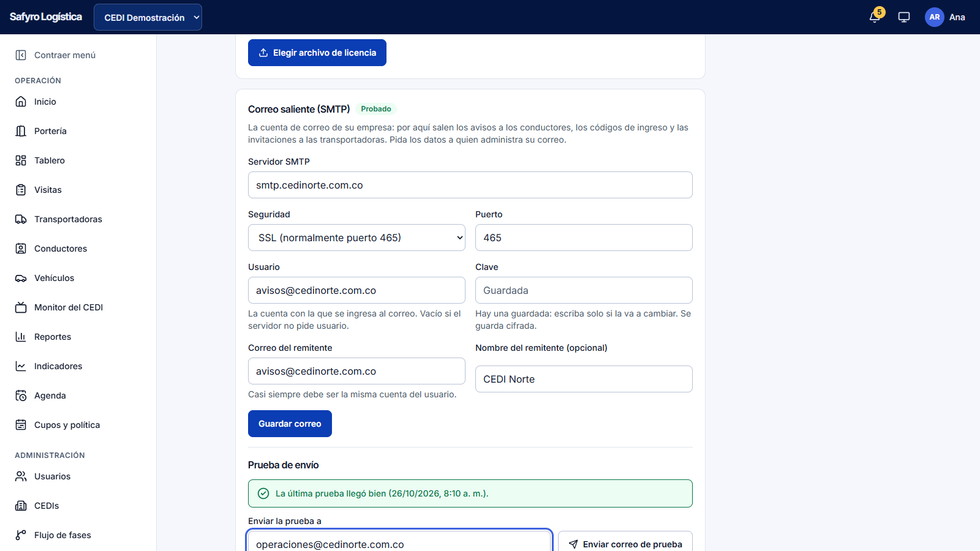Open Monitor del CEDI icon
This screenshot has width=980, height=551.
pos(21,307)
